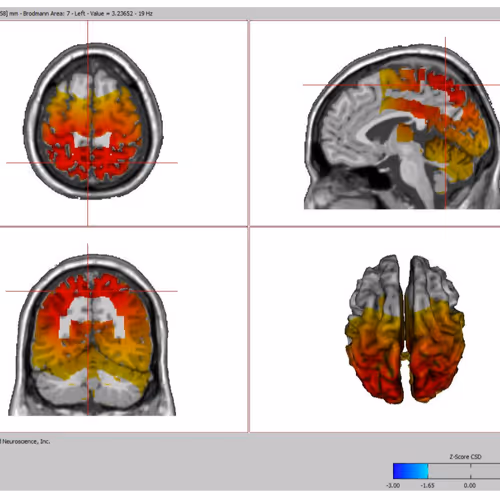Image resolution: width=500 pixels, height=500 pixels.
Task: Click the blue segment of Z-Score color bar
Action: pos(410,471)
